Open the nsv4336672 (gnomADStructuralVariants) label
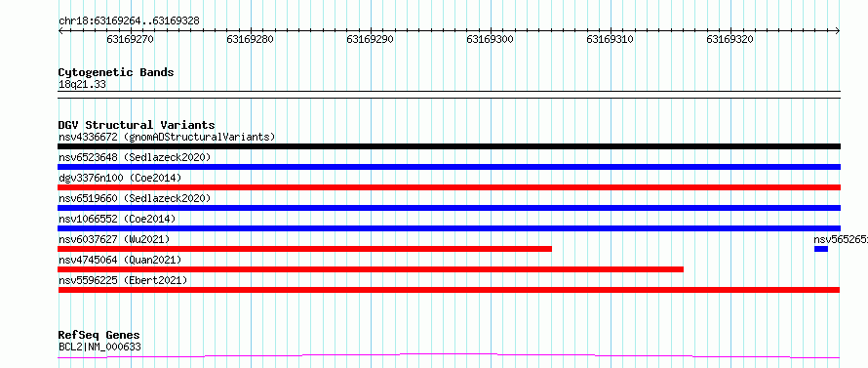The width and height of the screenshot is (868, 368). [167, 137]
